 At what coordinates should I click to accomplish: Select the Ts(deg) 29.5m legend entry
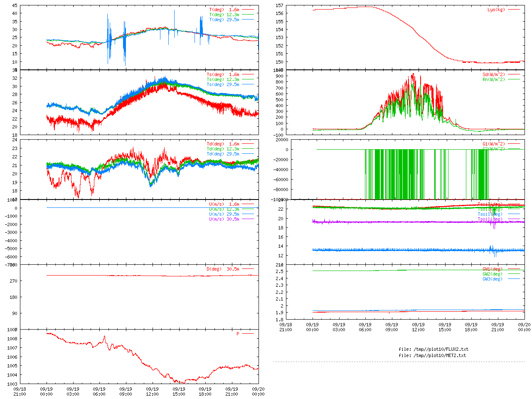point(223,84)
